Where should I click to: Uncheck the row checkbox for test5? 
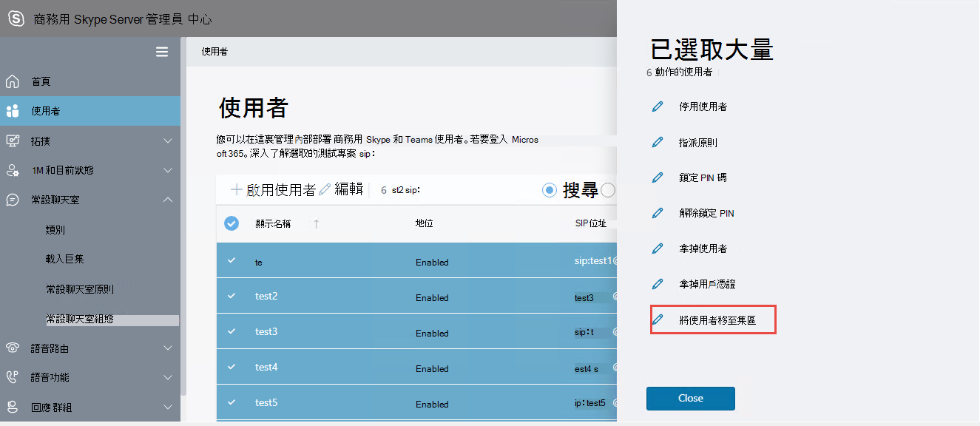click(232, 402)
